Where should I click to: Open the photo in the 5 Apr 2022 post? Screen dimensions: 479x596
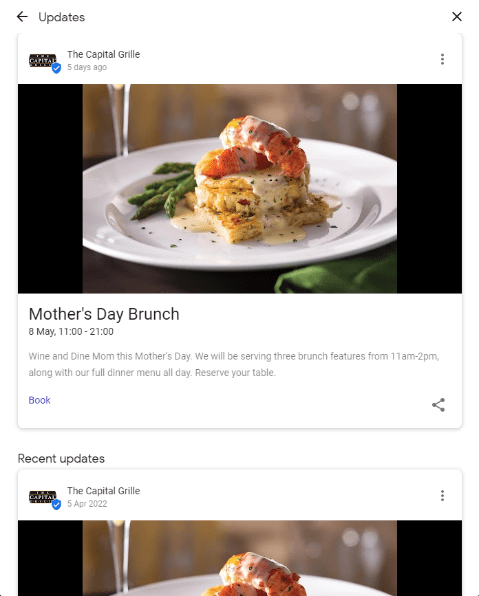click(240, 558)
